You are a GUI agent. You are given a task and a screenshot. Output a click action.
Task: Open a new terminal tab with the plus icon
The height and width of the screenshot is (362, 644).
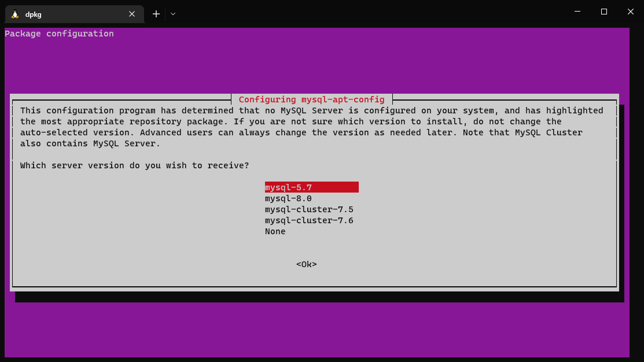coord(156,13)
